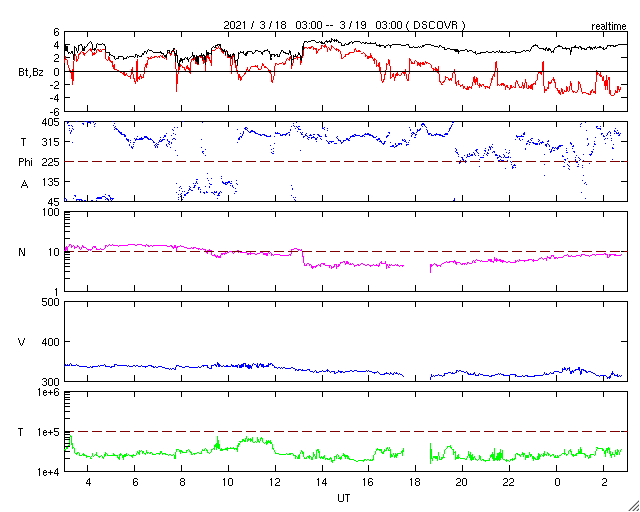Click the 405 tick label

[51, 122]
